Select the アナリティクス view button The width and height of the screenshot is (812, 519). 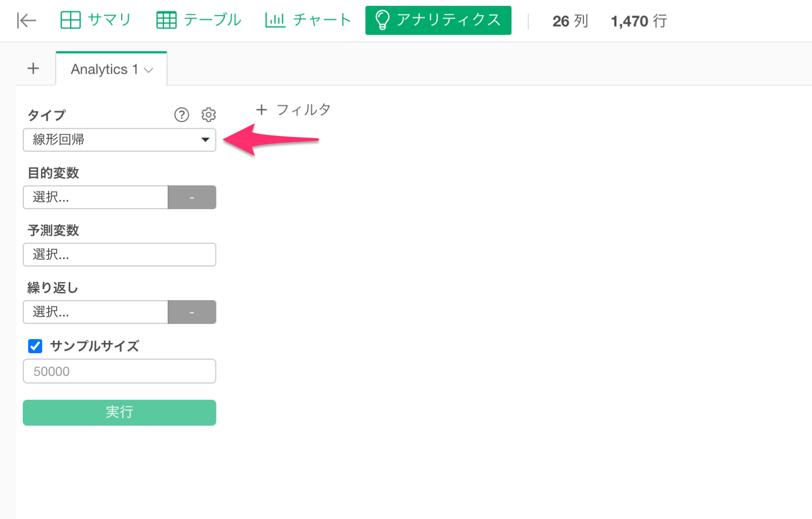point(438,20)
